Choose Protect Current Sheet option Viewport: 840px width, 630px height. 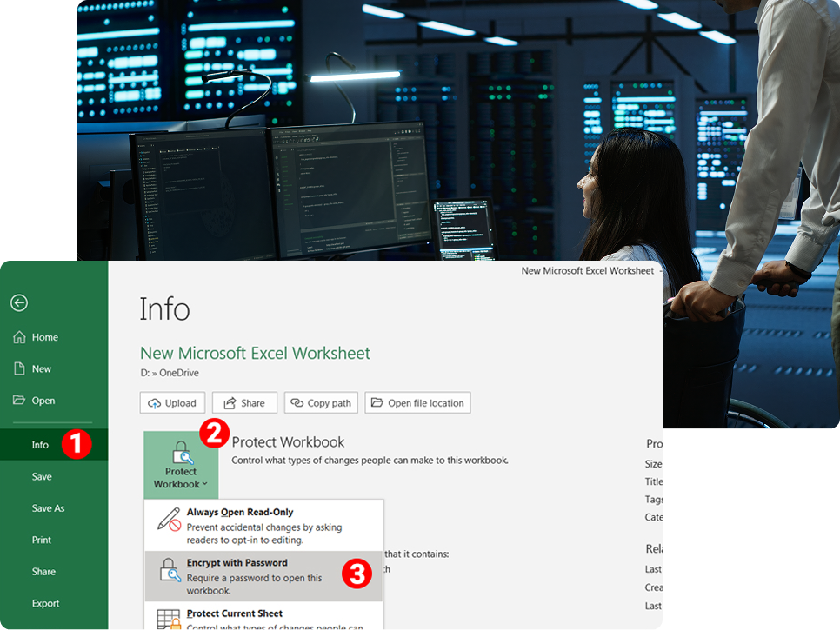click(x=263, y=616)
